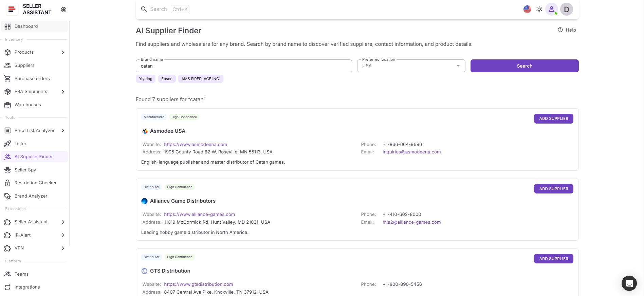Click the IP-Alert puzzle icon
644x296 pixels.
point(7,235)
